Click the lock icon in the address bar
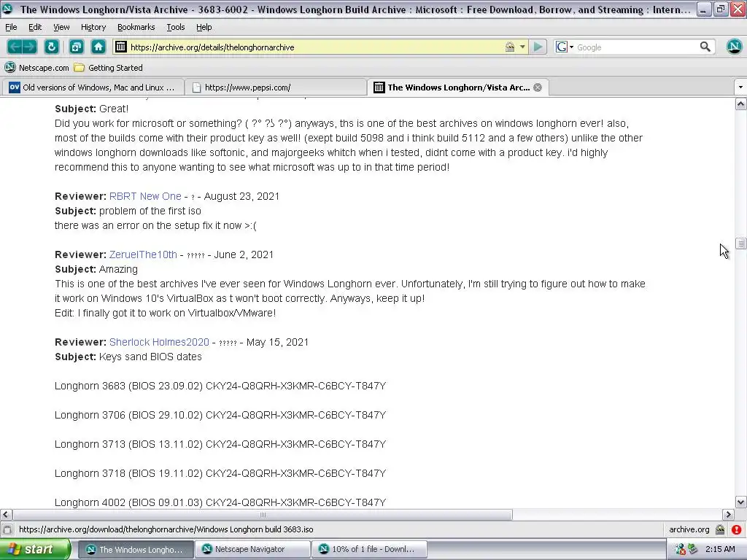The height and width of the screenshot is (560, 747). pyautogui.click(x=510, y=47)
